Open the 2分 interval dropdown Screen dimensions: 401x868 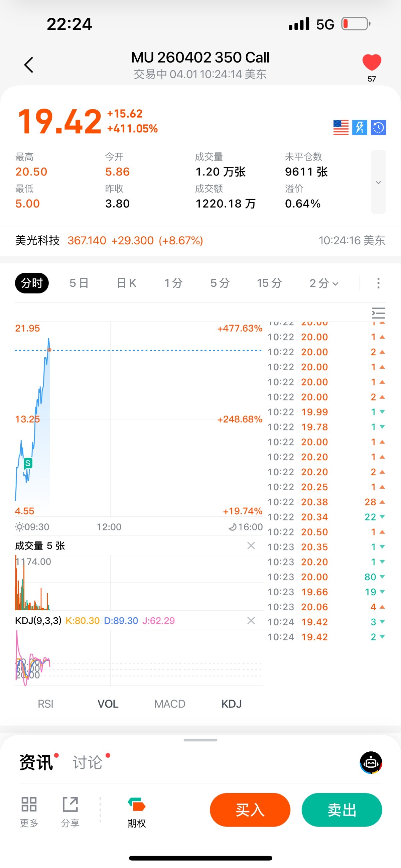pyautogui.click(x=323, y=283)
